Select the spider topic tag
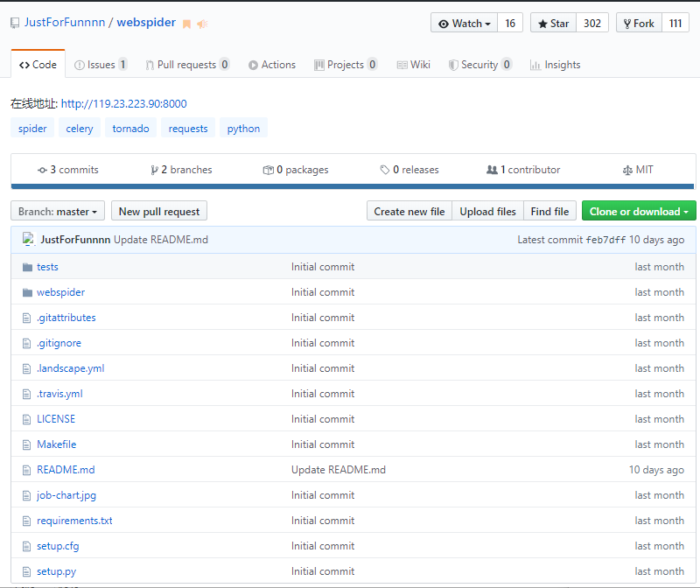Viewport: 700px width, 588px height. coord(32,129)
